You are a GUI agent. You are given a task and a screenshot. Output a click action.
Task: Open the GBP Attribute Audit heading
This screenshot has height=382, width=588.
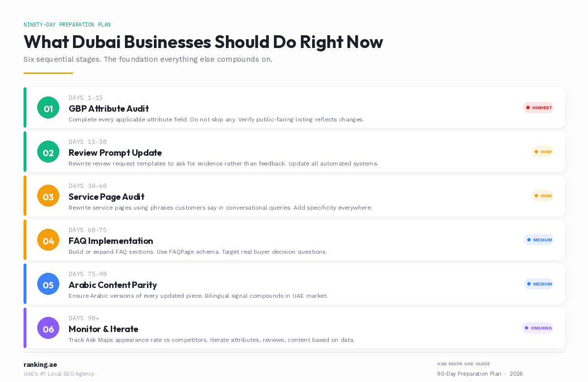tap(108, 109)
